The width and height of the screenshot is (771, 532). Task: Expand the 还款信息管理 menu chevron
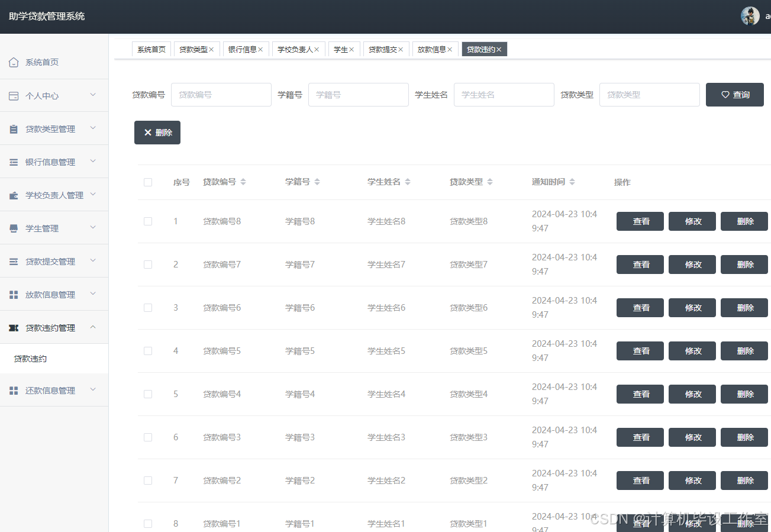(x=93, y=389)
